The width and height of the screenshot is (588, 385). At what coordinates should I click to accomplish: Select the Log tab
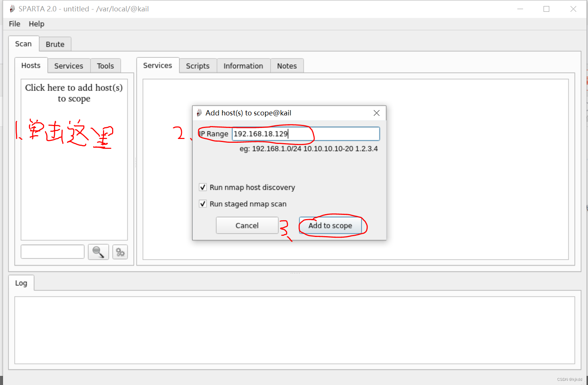21,283
